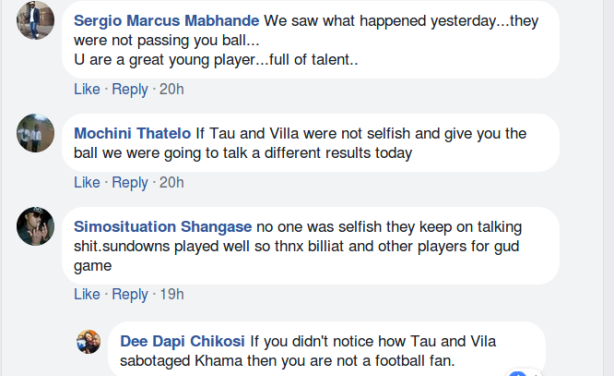This screenshot has height=376, width=614.
Task: Click the Dee Dapi Chikosi name link
Action: point(182,341)
